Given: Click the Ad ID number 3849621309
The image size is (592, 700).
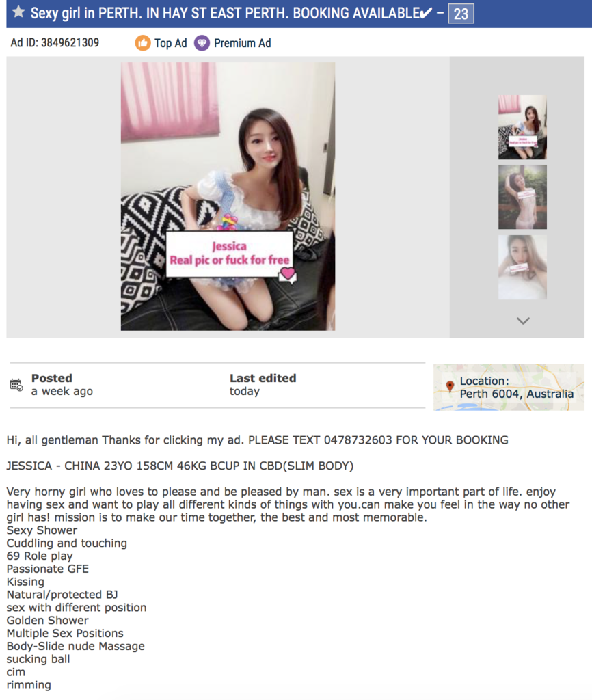Looking at the screenshot, I should click(x=70, y=43).
